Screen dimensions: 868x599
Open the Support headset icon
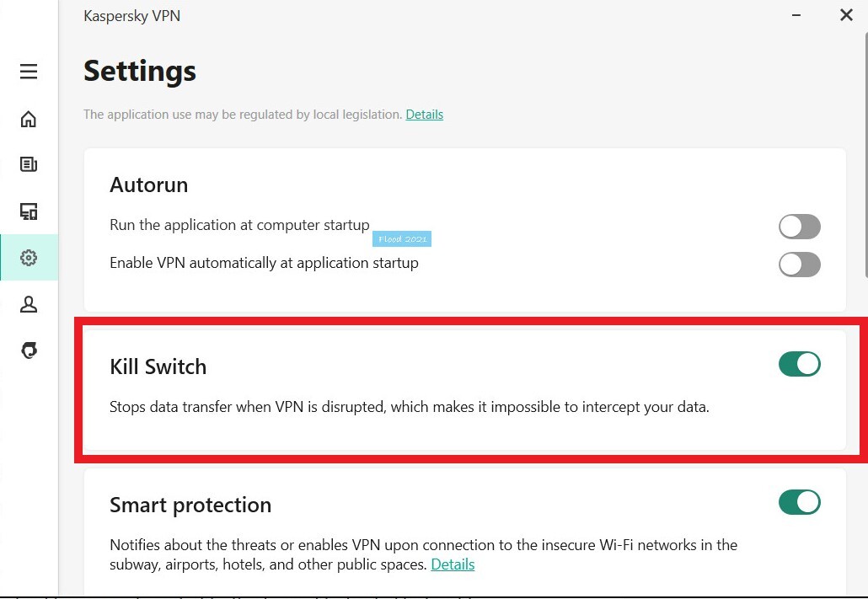29,350
